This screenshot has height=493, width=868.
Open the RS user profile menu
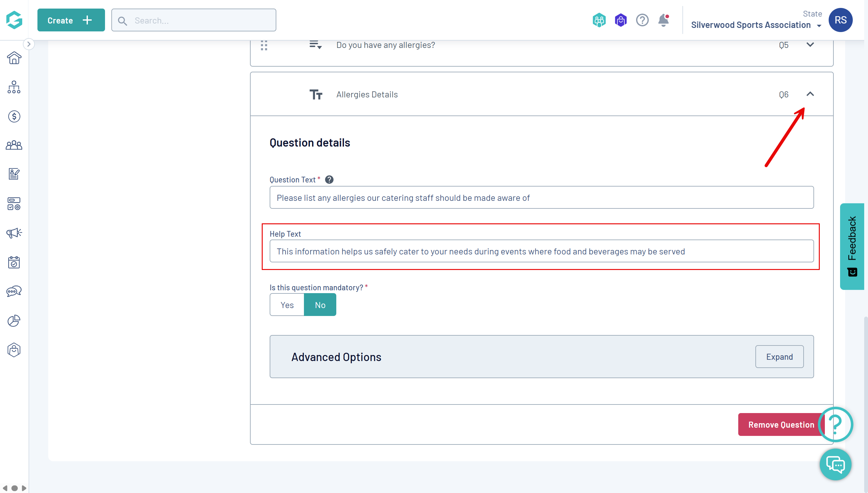click(840, 20)
